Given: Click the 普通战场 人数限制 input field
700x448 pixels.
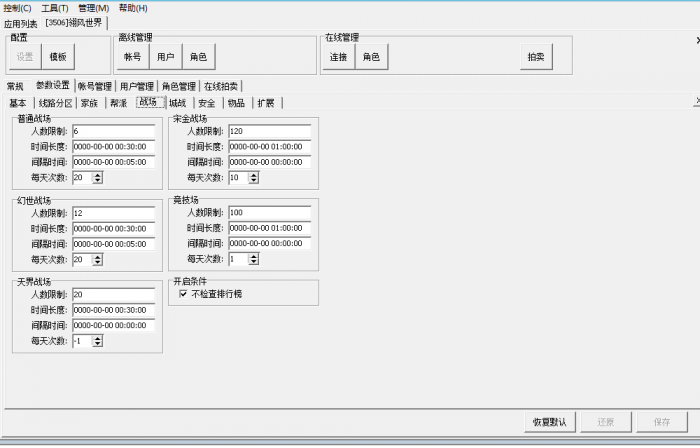Looking at the screenshot, I should click(x=113, y=131).
